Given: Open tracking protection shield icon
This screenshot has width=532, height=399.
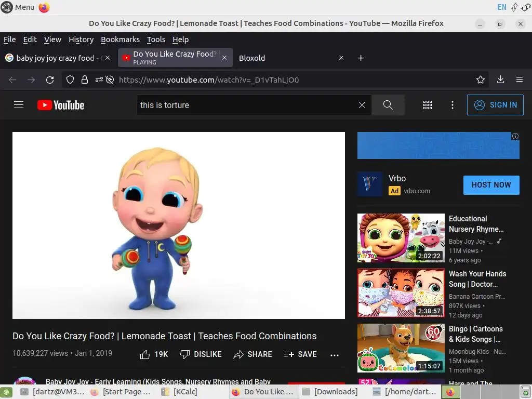Looking at the screenshot, I should (x=70, y=80).
